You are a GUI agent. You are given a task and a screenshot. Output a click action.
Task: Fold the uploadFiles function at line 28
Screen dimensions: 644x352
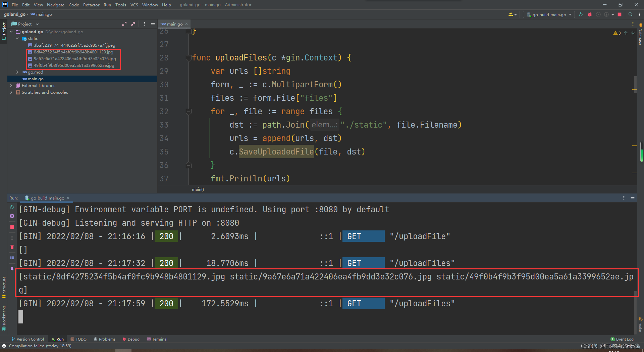(x=189, y=58)
